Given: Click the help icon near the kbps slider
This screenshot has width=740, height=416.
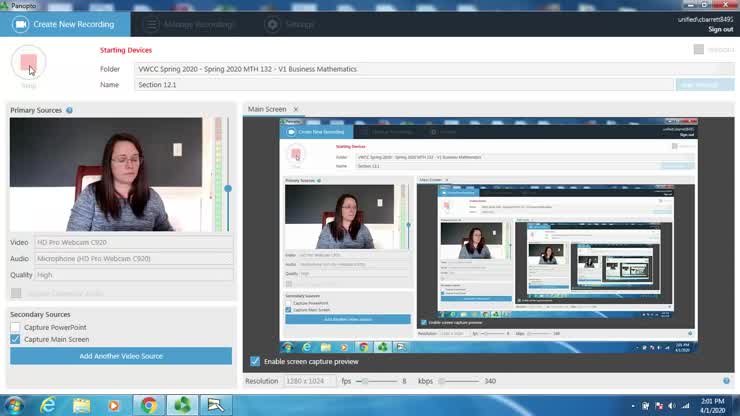Looking at the screenshot, I should (726, 381).
